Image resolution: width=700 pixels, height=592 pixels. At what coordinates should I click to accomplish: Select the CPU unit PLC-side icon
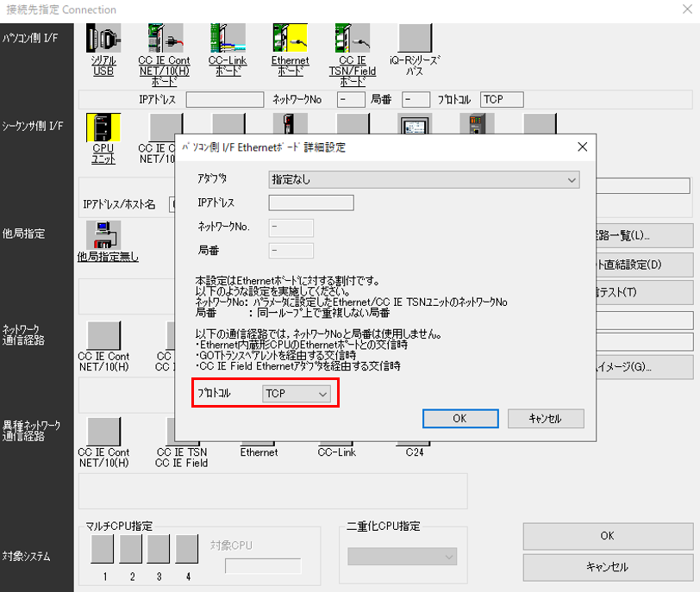[x=103, y=130]
